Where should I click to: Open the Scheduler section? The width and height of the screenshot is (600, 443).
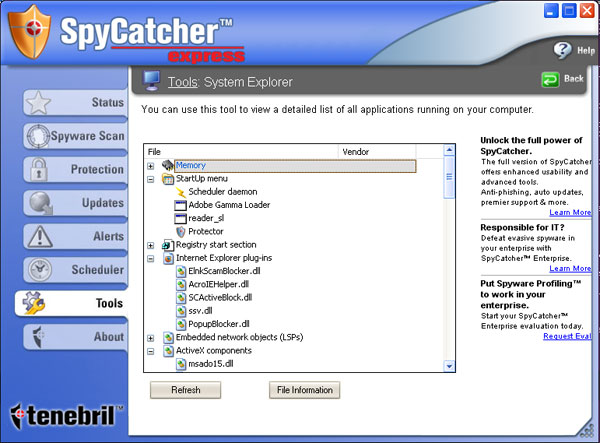75,270
